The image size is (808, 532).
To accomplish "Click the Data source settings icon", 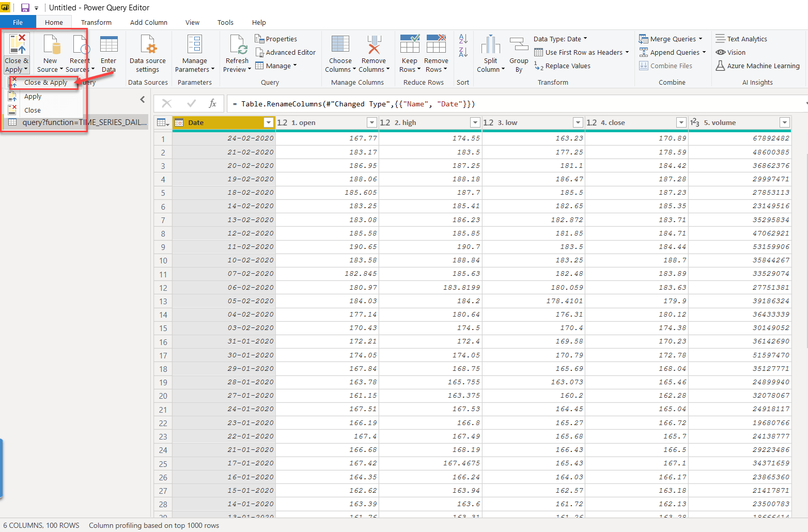I will click(148, 45).
